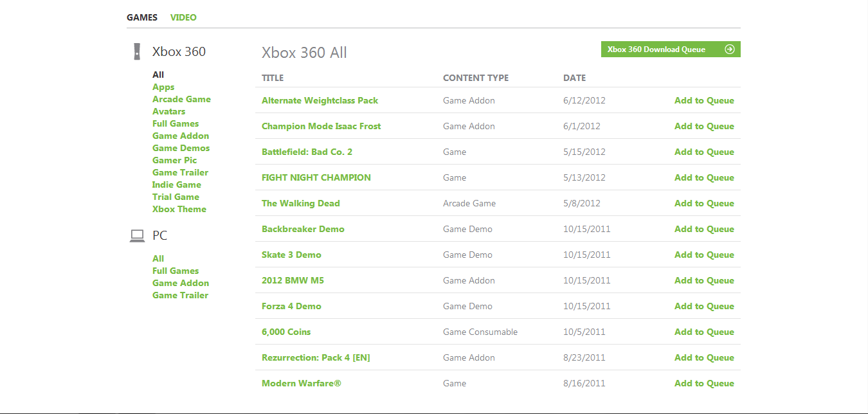Filter Xbox 360 by Game Trailer

180,172
